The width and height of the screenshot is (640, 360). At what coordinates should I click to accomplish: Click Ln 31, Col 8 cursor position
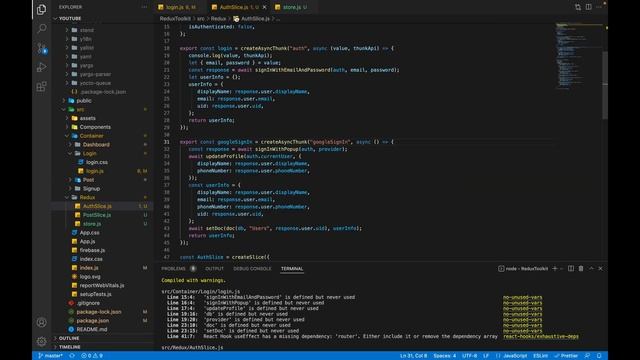point(413,356)
